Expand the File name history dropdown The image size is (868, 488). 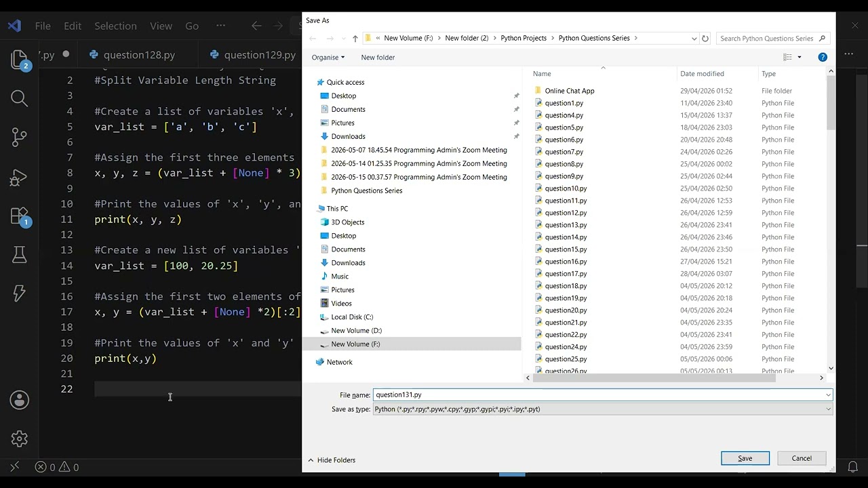tap(828, 394)
